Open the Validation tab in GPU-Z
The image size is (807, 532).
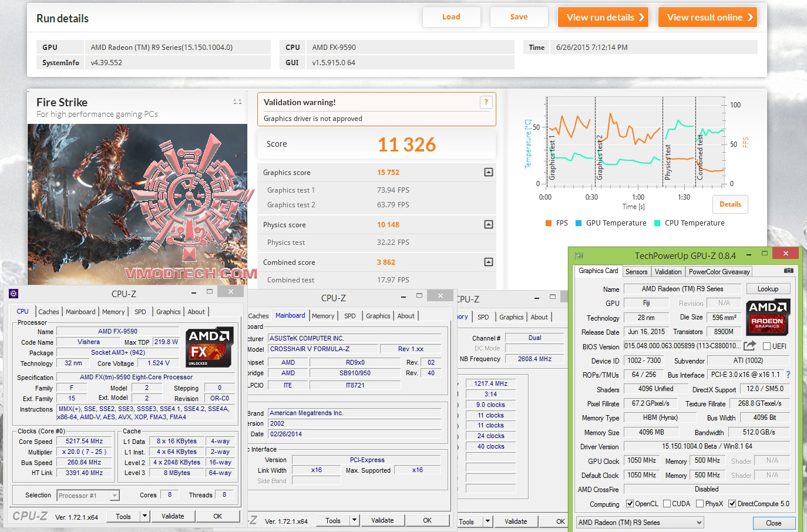click(x=668, y=272)
